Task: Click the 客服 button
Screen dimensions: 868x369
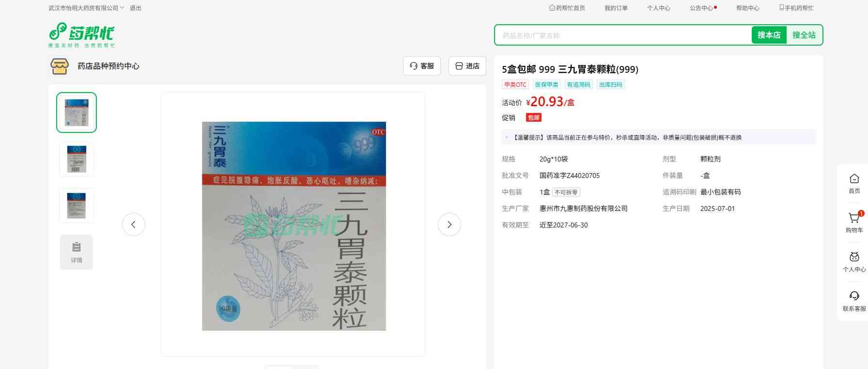Action: (421, 66)
